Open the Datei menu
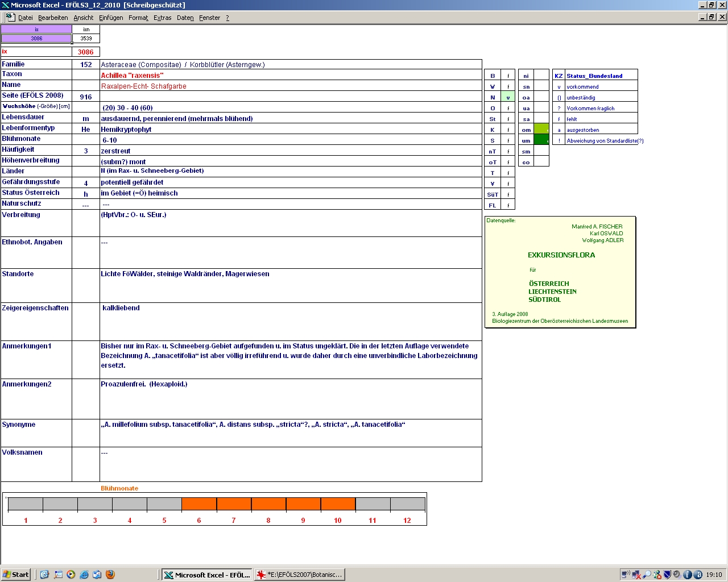728x582 pixels. click(x=26, y=18)
